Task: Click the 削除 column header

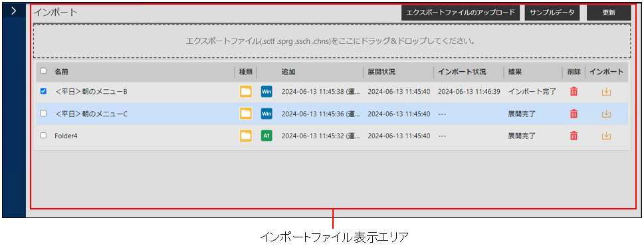Action: pyautogui.click(x=574, y=72)
